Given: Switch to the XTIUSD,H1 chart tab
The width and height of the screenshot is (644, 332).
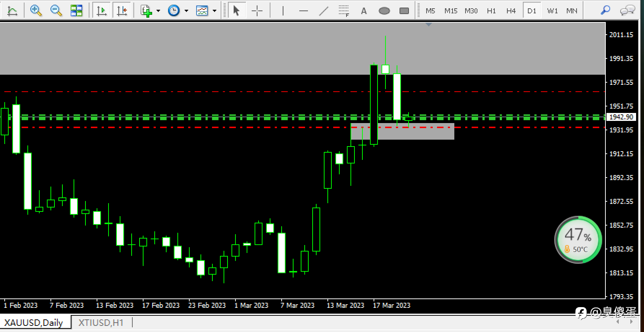Looking at the screenshot, I should coord(101,323).
